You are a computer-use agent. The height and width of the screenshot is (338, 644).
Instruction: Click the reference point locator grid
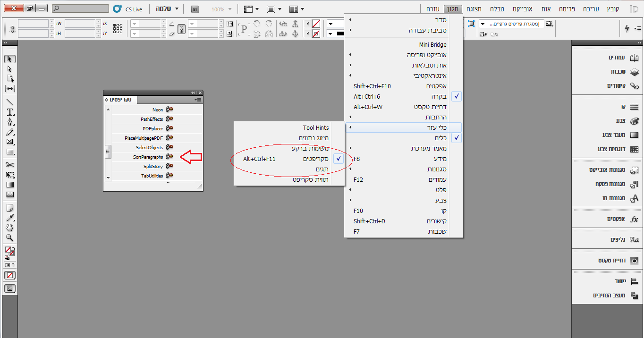pyautogui.click(x=118, y=28)
